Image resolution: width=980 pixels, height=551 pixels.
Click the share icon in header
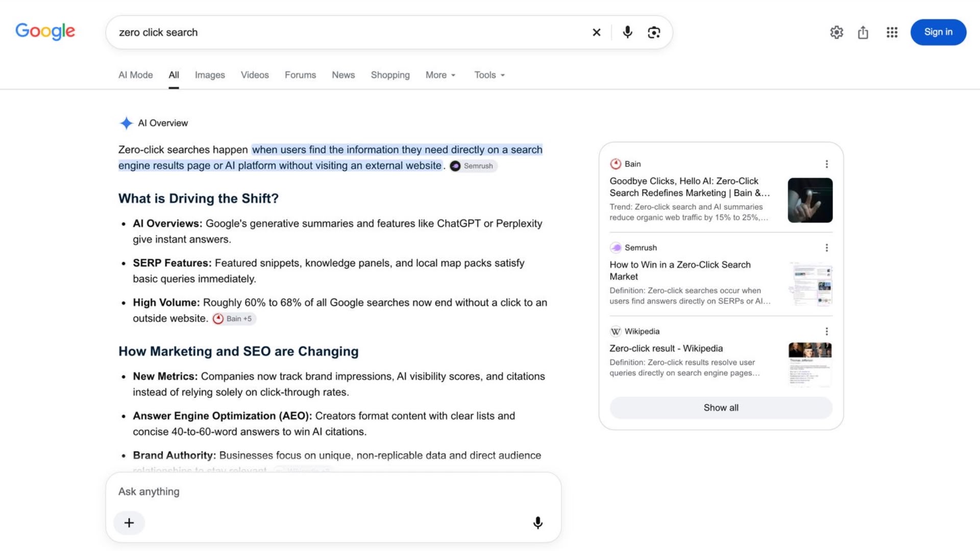[x=863, y=32]
